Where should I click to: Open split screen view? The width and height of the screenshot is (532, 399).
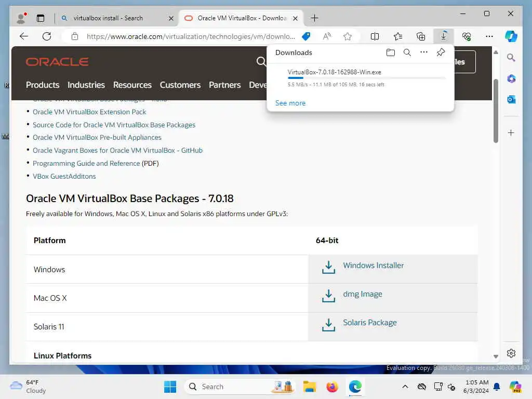click(375, 36)
